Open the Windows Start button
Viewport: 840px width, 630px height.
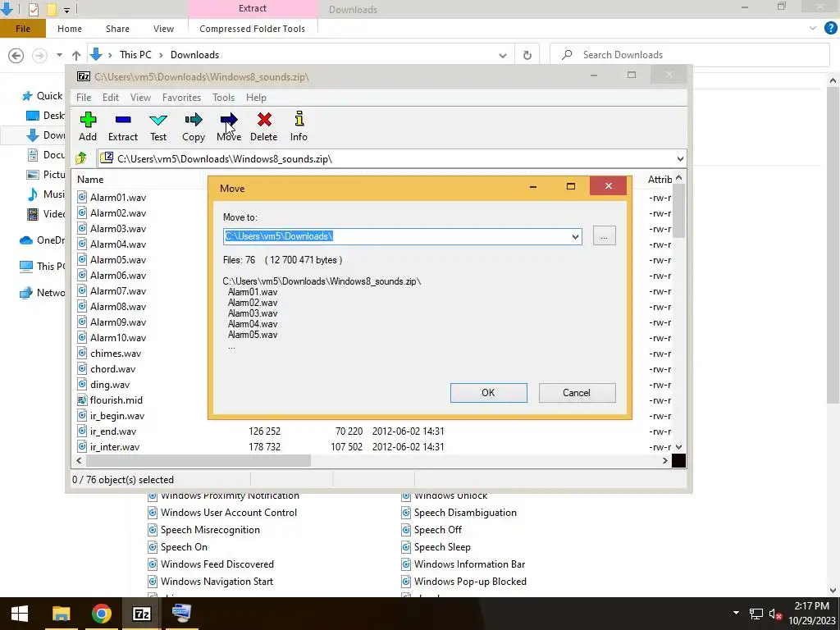pos(20,614)
